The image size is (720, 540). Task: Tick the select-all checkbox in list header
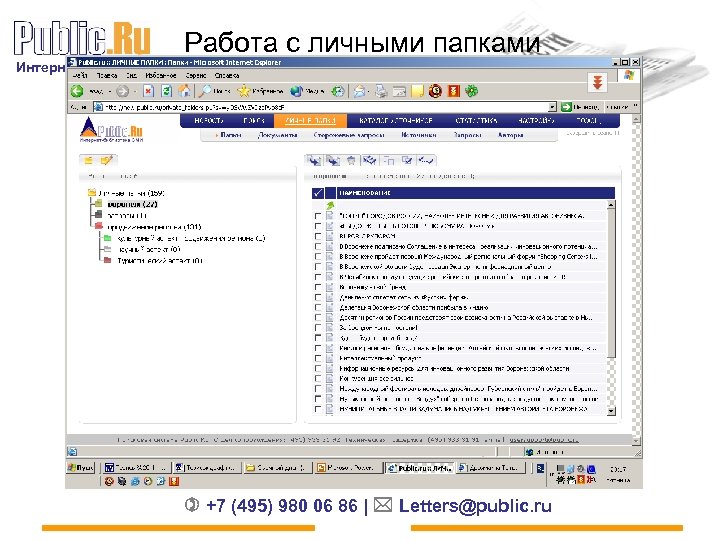click(x=317, y=193)
